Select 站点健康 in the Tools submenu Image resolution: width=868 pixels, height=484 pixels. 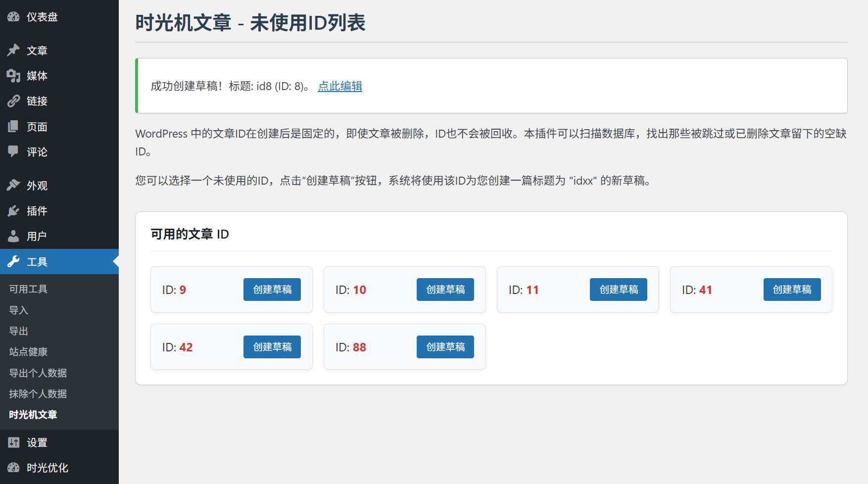coord(28,352)
